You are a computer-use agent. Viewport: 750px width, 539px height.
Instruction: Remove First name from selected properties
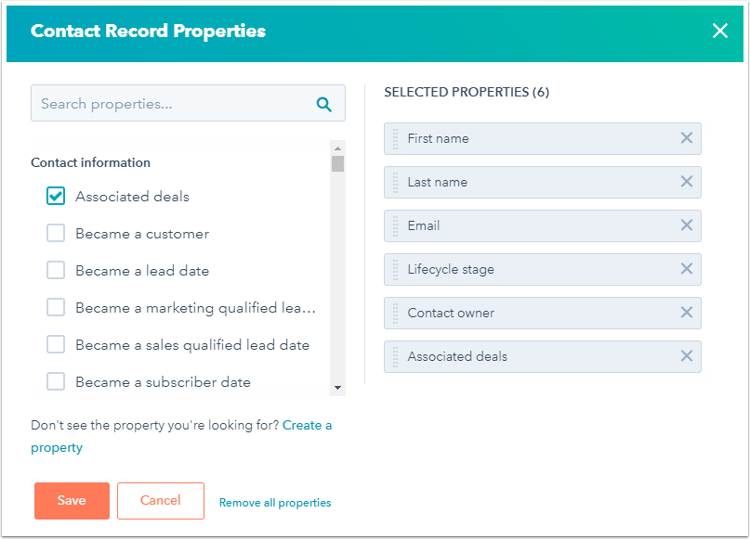[686, 138]
